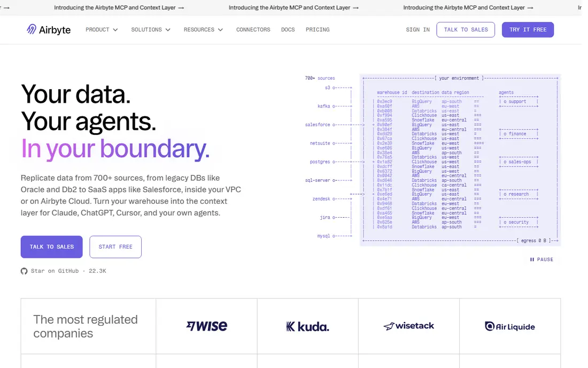Click the pause icon under the diagram
588x368 pixels.
532,259
